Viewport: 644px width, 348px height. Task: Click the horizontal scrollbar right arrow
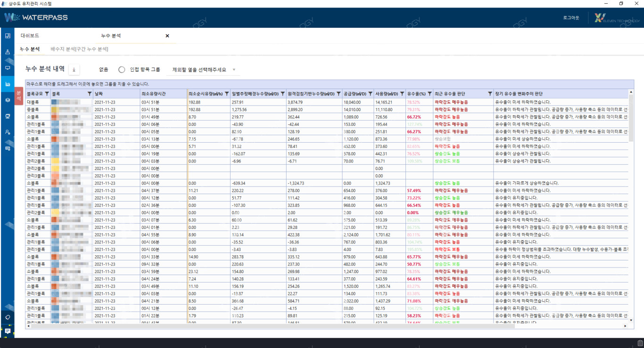(x=625, y=326)
